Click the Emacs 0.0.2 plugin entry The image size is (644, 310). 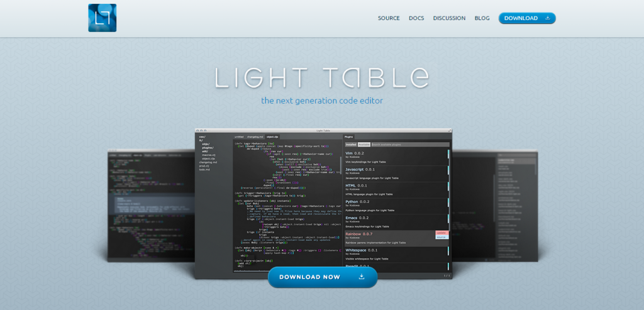(x=396, y=222)
